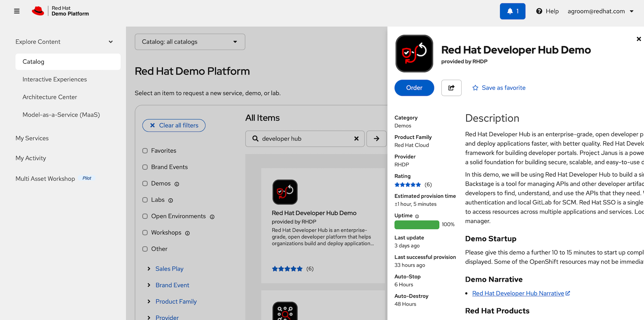Click the search magnifier icon
Image resolution: width=644 pixels, height=320 pixels.
(x=255, y=139)
